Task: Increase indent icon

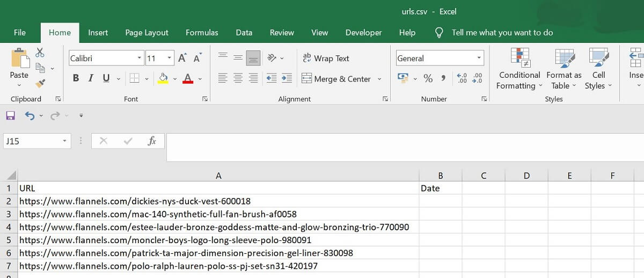Action: (x=287, y=78)
